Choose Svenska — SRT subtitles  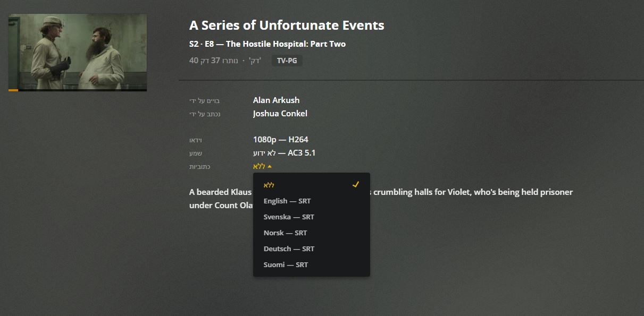coord(289,217)
